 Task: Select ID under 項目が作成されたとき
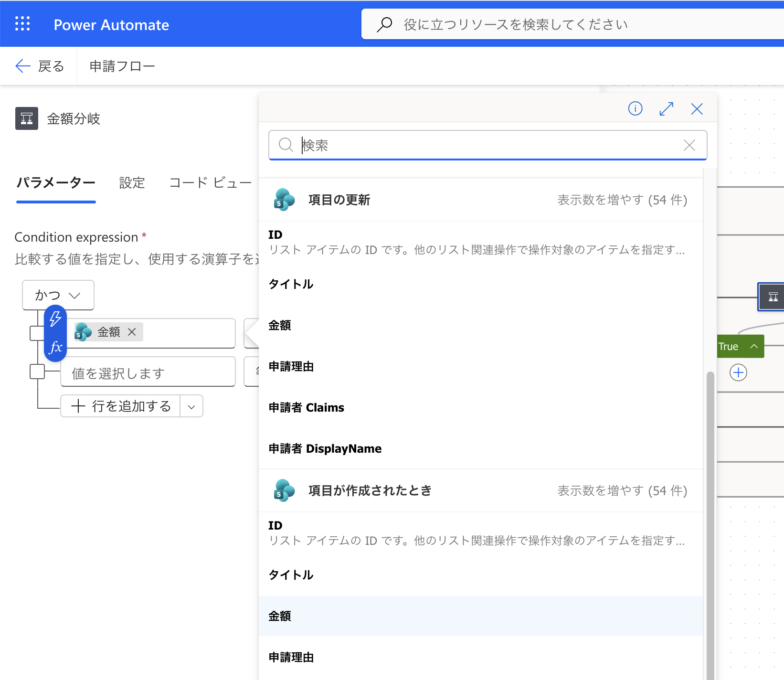click(481, 533)
